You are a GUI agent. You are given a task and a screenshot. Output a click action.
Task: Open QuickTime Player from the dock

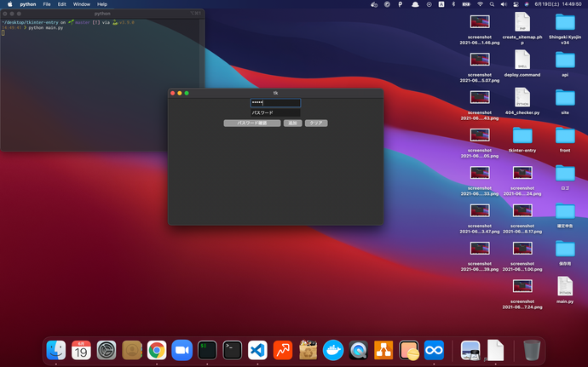point(358,350)
